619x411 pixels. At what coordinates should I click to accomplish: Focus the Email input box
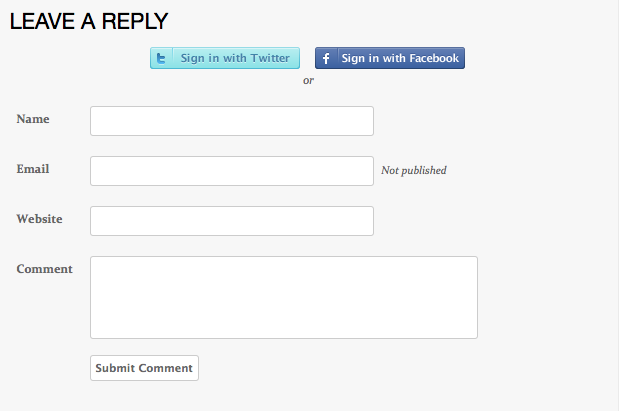232,171
